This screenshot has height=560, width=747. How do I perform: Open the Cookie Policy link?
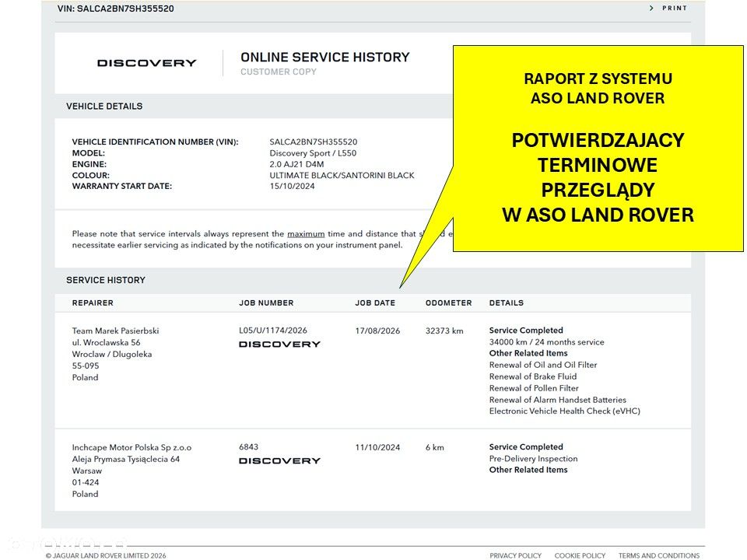tap(580, 555)
